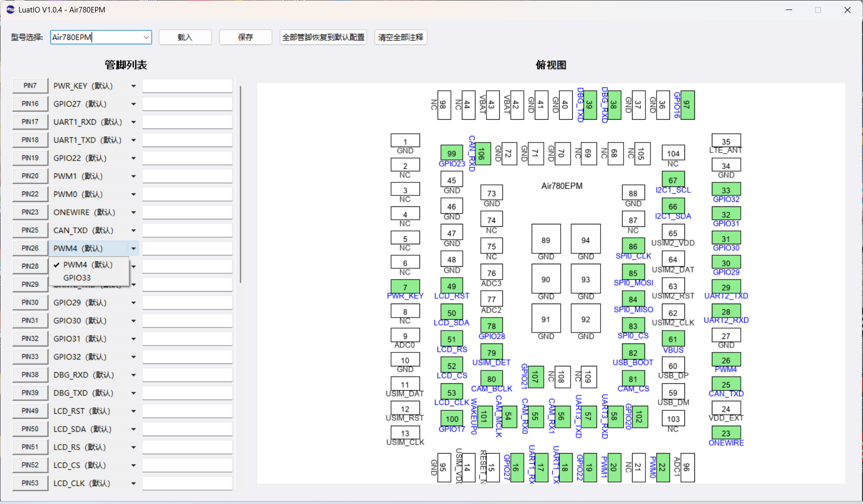Click the 保存 save button
The image size is (863, 504).
245,37
